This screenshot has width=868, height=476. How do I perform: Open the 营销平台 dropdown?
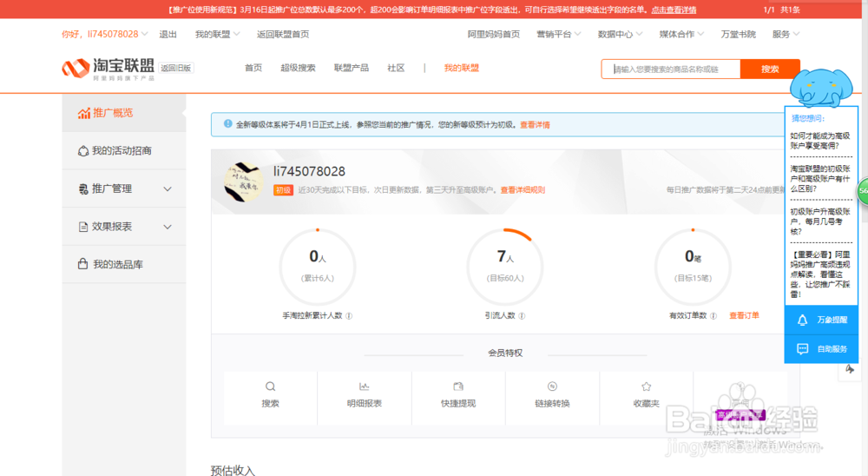coord(558,35)
